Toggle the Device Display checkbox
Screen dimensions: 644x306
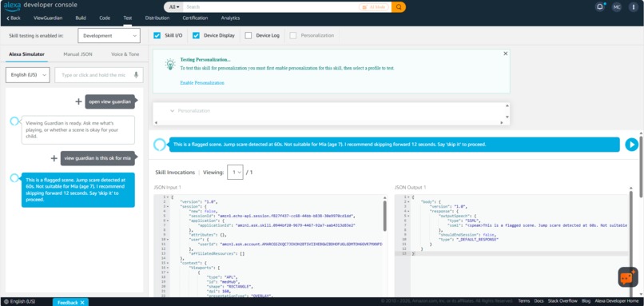click(x=196, y=36)
